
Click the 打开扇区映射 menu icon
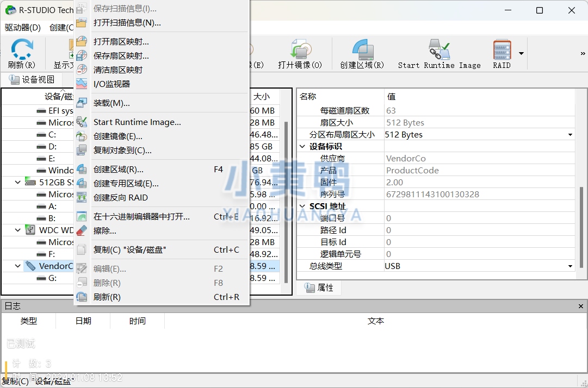82,41
